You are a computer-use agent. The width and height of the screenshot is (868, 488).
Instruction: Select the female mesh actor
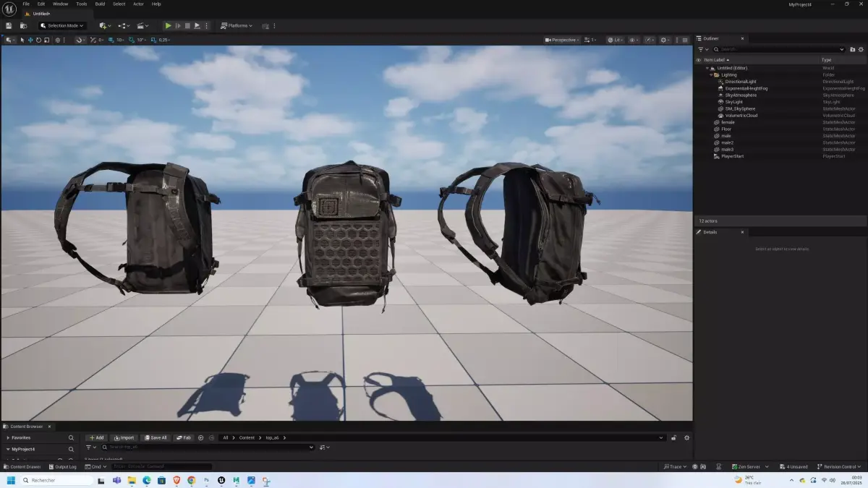(x=728, y=122)
